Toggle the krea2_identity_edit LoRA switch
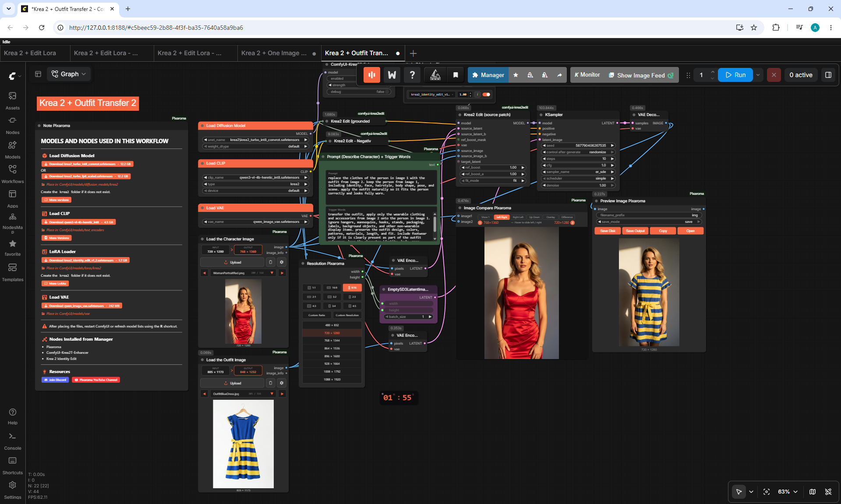 tap(486, 94)
